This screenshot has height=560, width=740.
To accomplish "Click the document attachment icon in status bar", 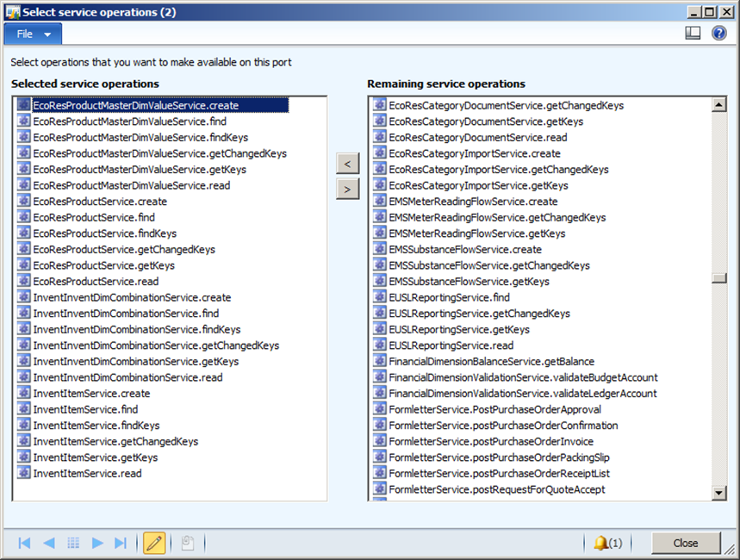I will 186,543.
